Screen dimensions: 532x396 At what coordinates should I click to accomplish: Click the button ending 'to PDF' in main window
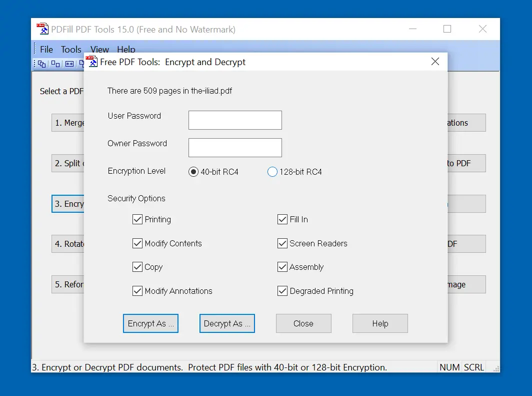[x=466, y=163]
